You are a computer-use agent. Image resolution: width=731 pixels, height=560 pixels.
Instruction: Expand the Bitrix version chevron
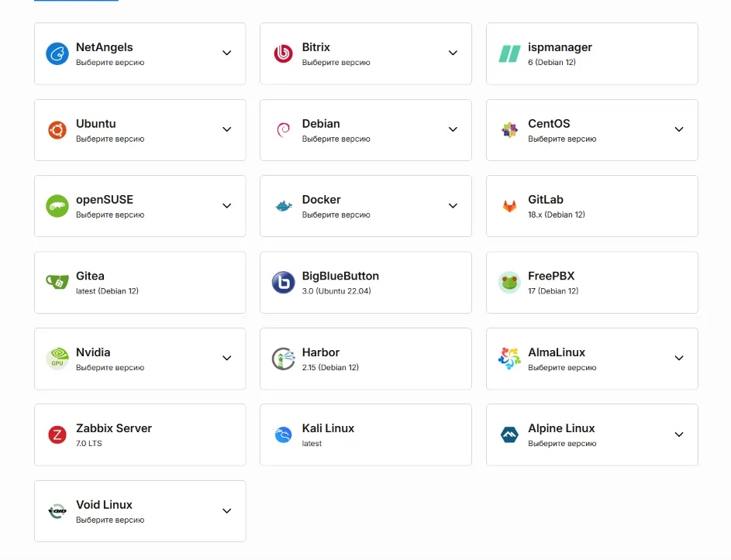click(453, 53)
